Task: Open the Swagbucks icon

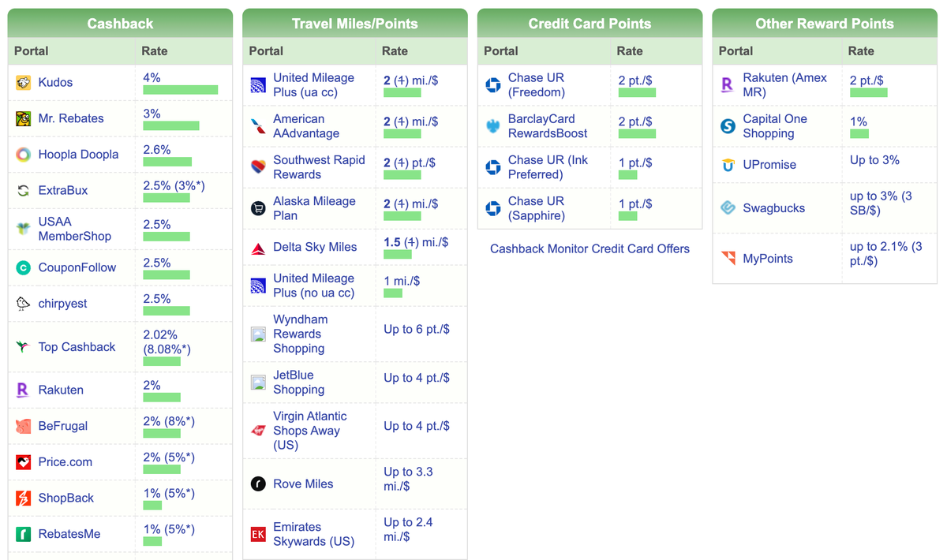Action: (728, 207)
